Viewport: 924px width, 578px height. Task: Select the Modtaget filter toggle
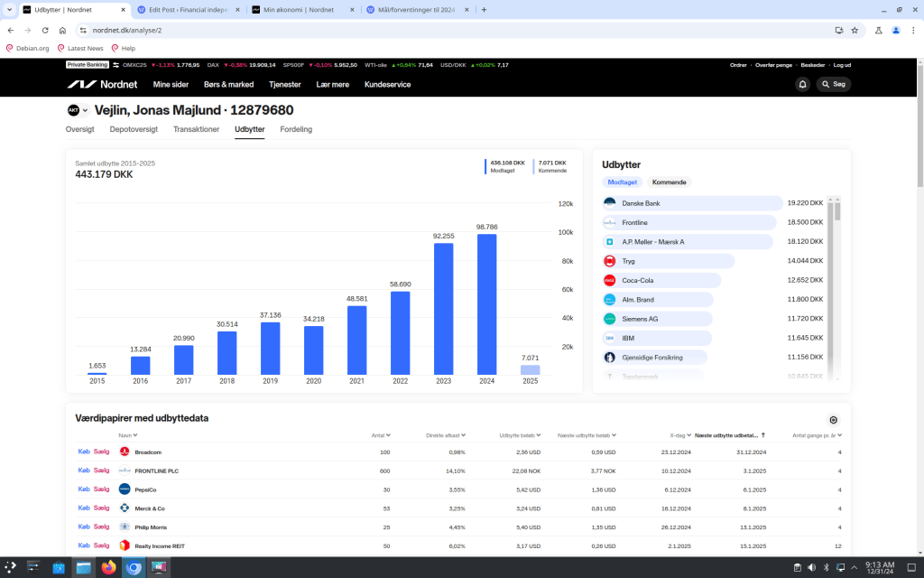[x=622, y=182]
